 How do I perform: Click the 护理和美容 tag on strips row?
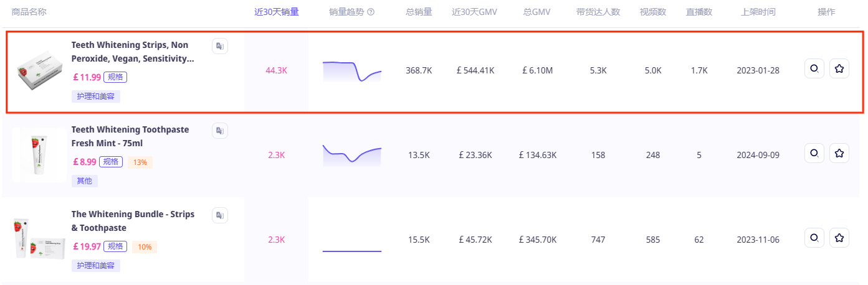pos(96,96)
